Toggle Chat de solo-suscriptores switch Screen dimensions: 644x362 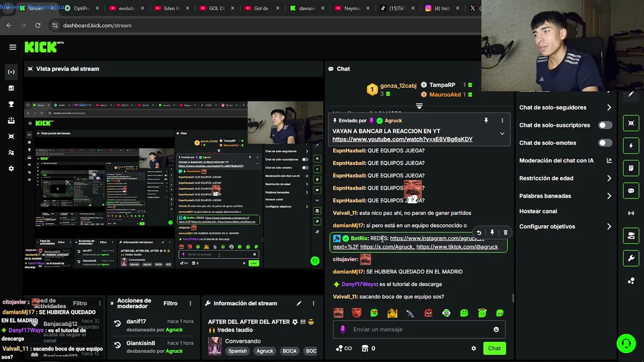tap(605, 125)
